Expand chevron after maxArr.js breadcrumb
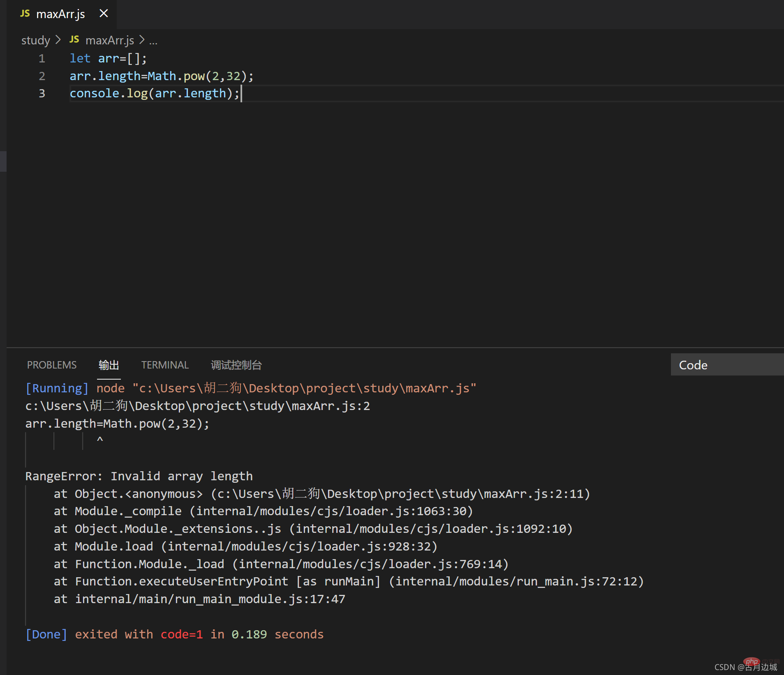Viewport: 784px width, 675px height. (142, 40)
